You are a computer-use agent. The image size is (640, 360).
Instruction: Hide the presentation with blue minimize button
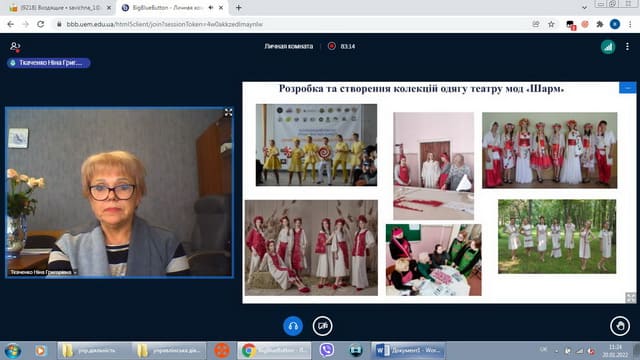[627, 88]
